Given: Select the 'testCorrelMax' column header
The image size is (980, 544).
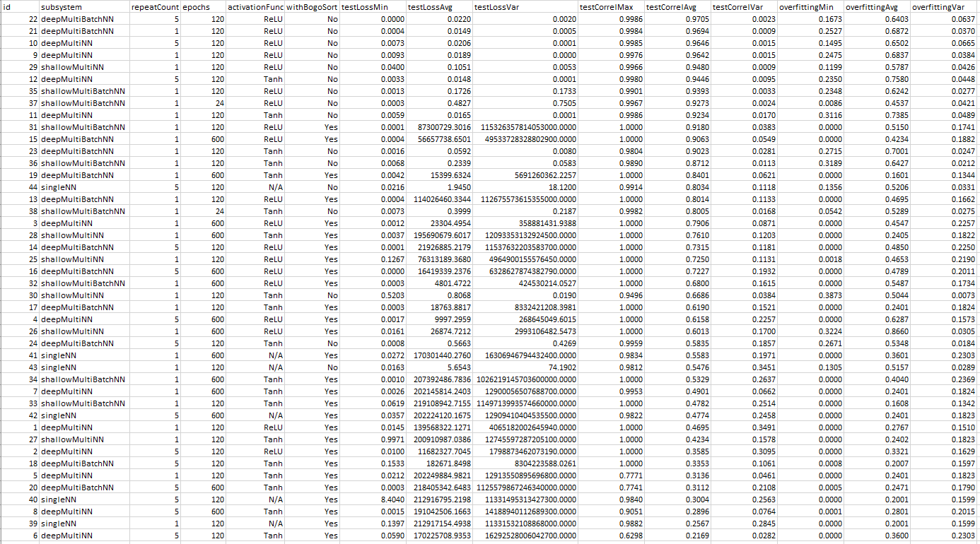Looking at the screenshot, I should 610,6.
